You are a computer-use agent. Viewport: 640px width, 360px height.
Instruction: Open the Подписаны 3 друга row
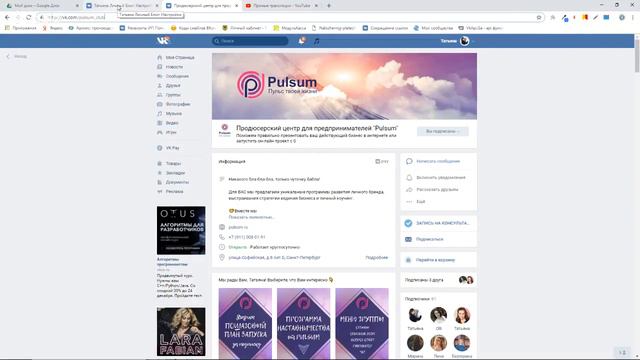tap(438, 280)
